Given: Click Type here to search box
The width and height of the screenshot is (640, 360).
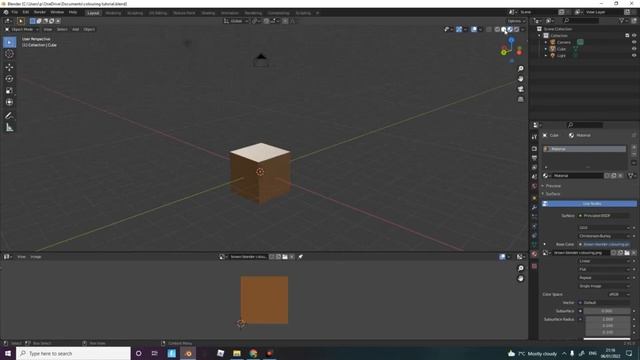Looking at the screenshot, I should click(x=73, y=353).
